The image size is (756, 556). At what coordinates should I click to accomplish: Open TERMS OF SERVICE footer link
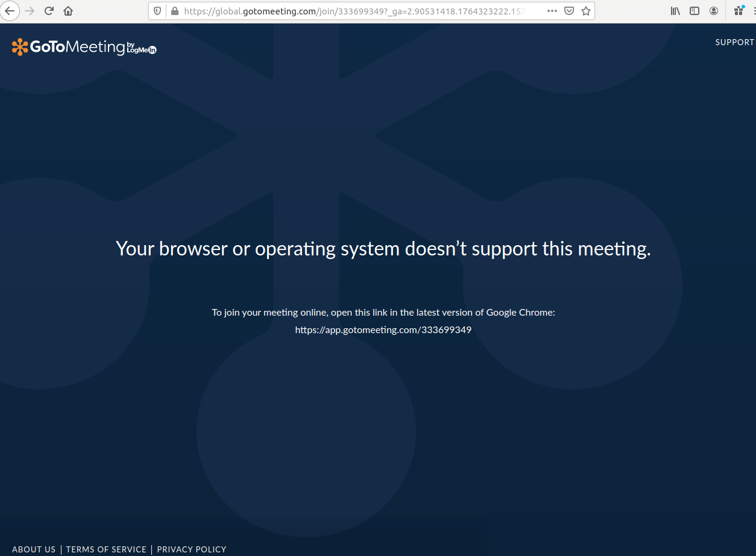click(x=106, y=549)
